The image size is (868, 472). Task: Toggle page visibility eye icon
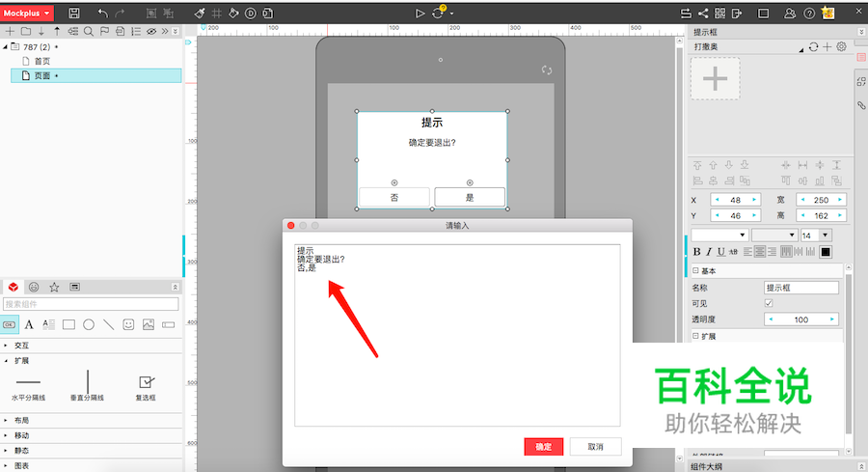[x=151, y=32]
